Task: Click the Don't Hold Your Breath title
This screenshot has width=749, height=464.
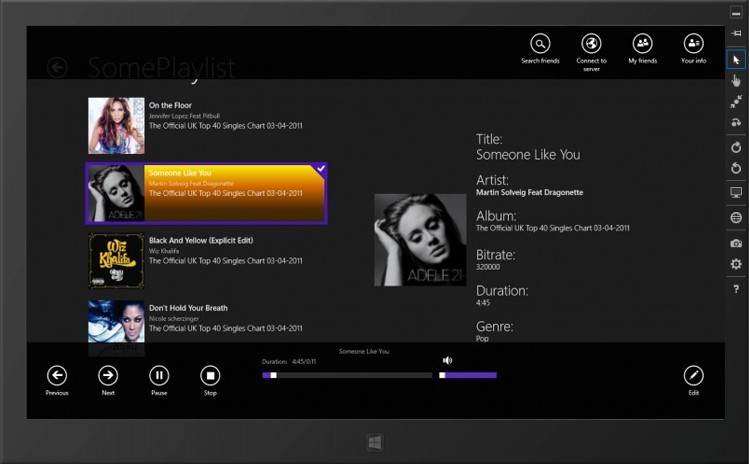Action: click(188, 308)
